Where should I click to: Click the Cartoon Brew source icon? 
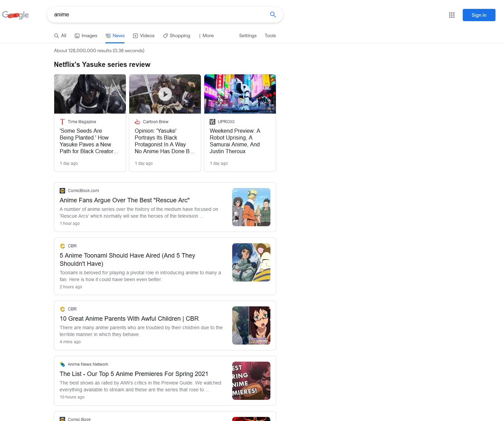(x=137, y=122)
